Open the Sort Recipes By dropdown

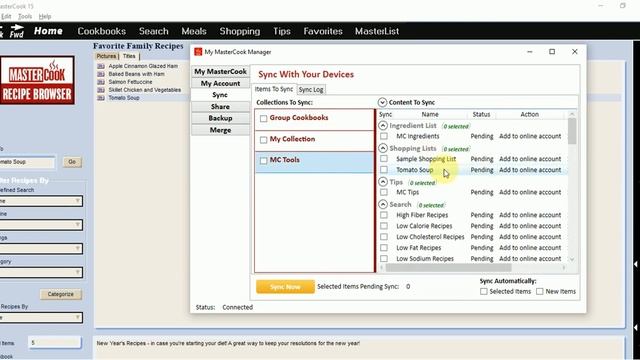pyautogui.click(x=41, y=318)
